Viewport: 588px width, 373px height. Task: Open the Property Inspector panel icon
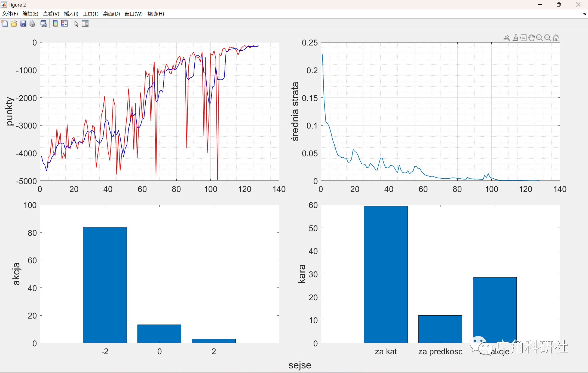pos(85,24)
